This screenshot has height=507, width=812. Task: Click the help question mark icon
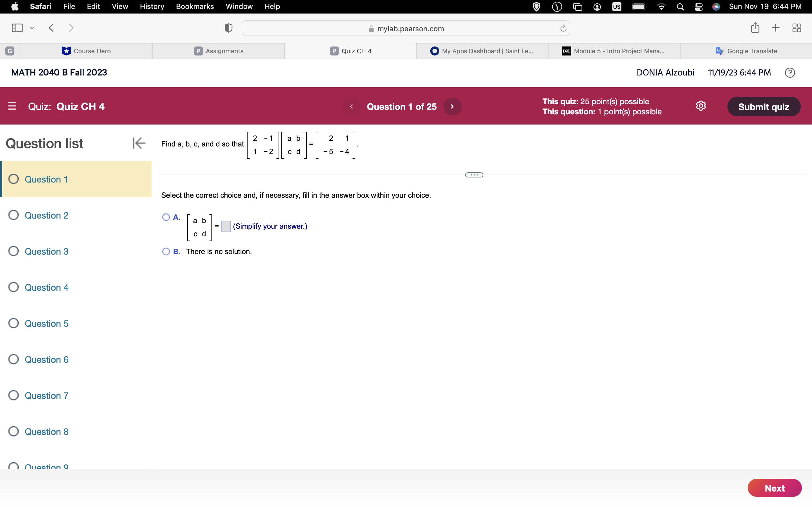(789, 72)
